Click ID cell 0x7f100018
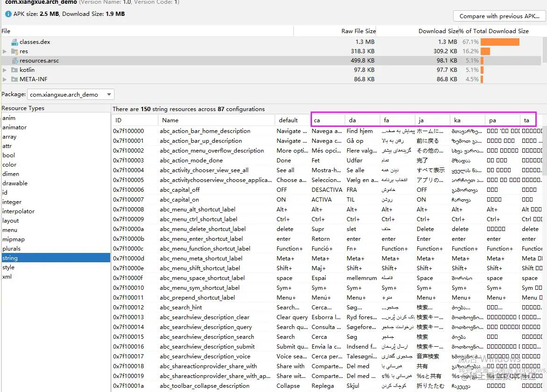 pos(128,366)
